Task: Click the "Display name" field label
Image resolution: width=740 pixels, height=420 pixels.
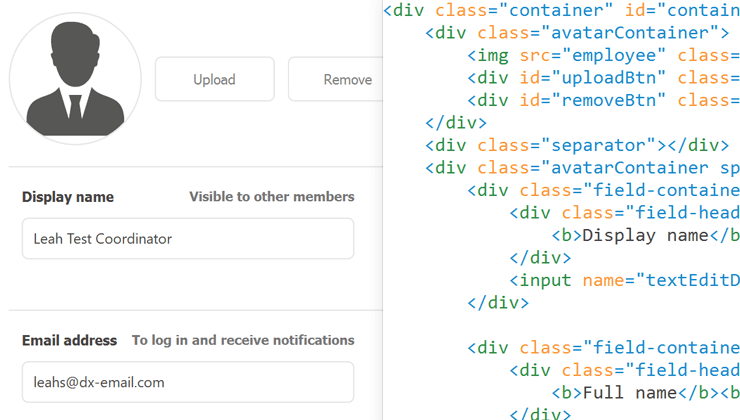Action: point(68,197)
